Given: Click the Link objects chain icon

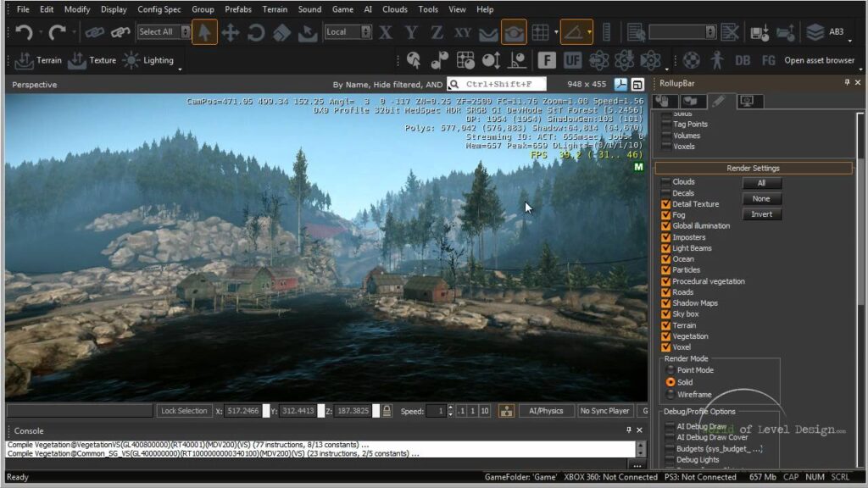Looking at the screenshot, I should (x=94, y=32).
